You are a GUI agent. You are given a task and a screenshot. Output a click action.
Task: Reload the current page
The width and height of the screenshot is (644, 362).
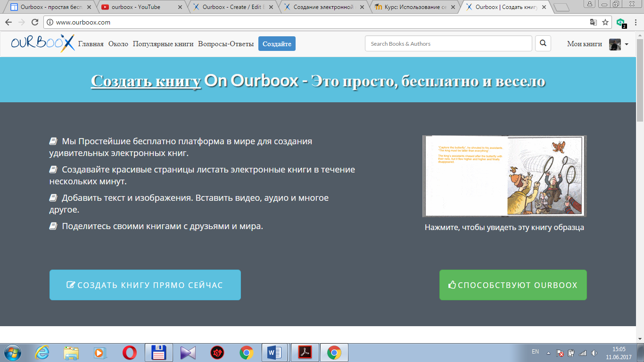[34, 22]
